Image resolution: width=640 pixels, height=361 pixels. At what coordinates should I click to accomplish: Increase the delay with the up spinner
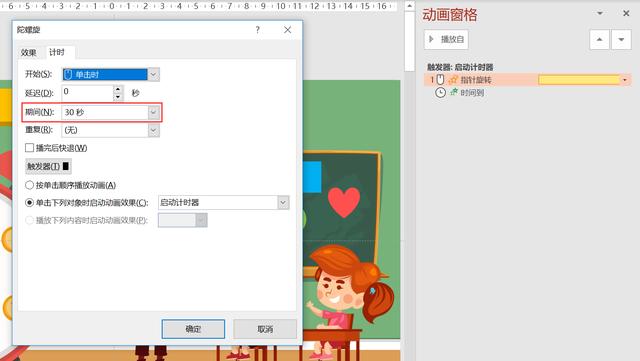pyautogui.click(x=118, y=89)
